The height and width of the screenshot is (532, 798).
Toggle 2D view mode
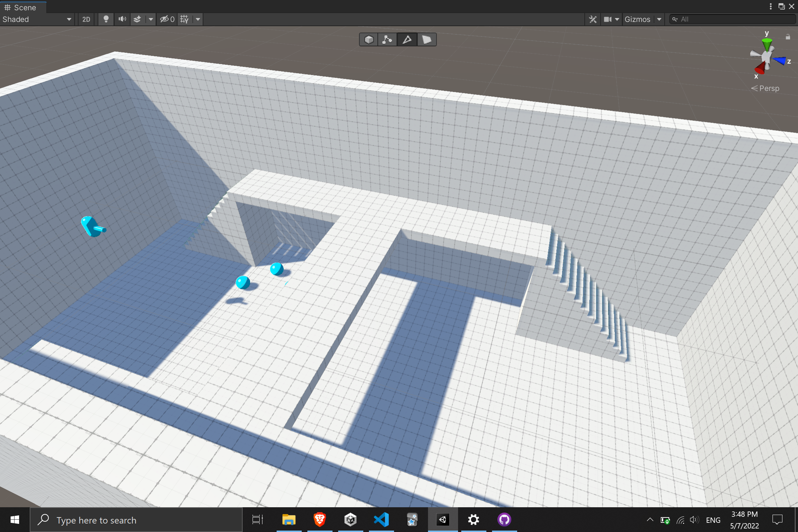tap(86, 19)
